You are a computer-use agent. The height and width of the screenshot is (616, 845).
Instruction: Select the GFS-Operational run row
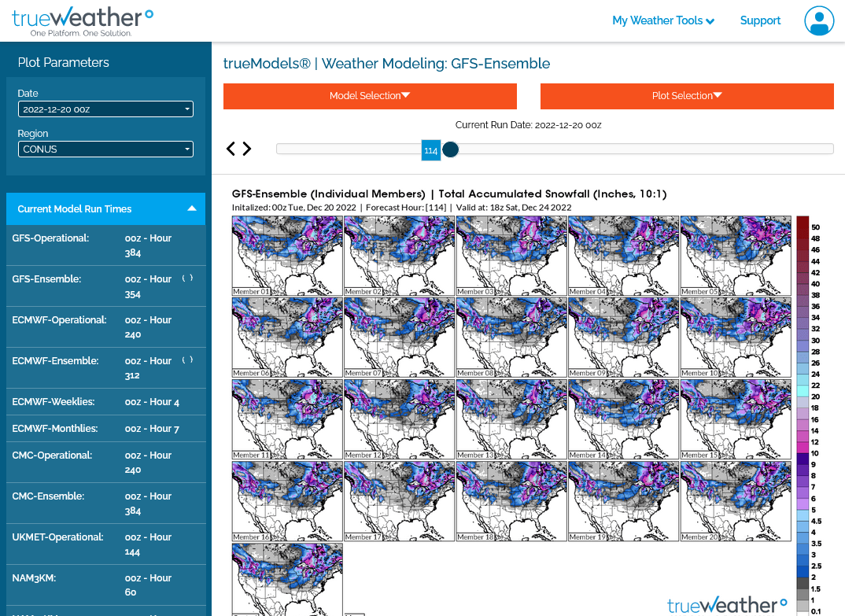click(x=105, y=245)
